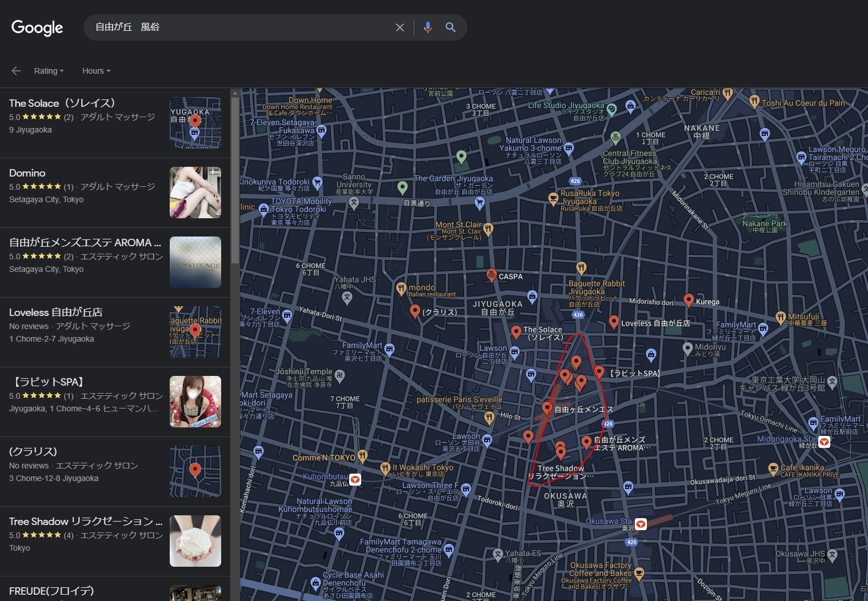The image size is (868, 601).
Task: Click Yahata JHS school marker
Action: pos(346,297)
